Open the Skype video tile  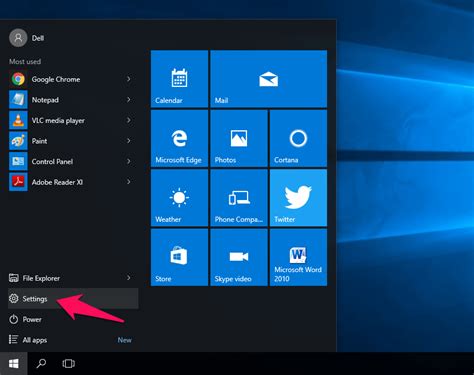(239, 257)
